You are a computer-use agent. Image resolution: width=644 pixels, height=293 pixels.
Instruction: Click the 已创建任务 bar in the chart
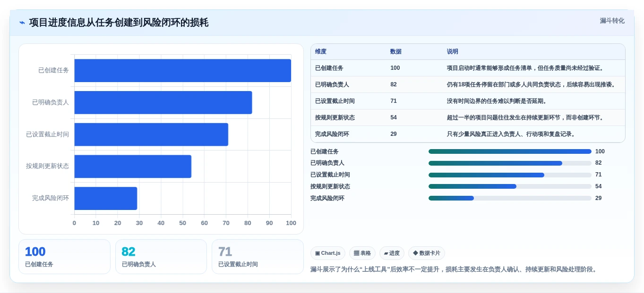tap(182, 70)
